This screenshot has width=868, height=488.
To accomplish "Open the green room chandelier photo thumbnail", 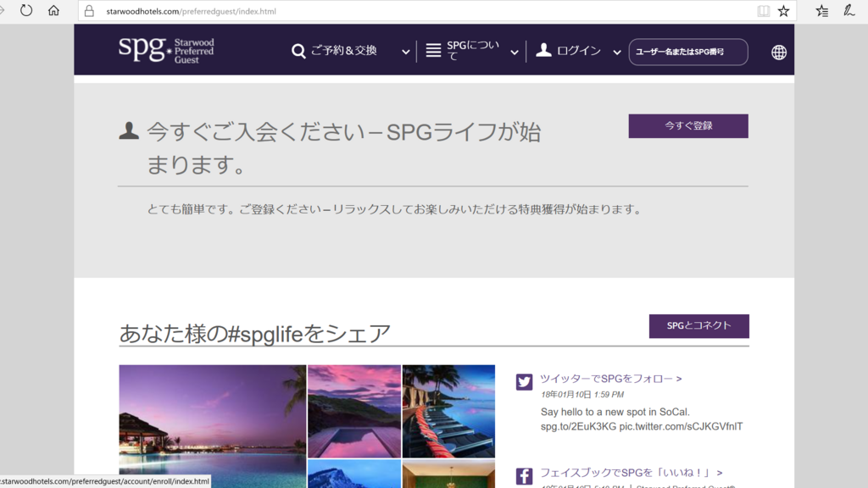I will 448,474.
